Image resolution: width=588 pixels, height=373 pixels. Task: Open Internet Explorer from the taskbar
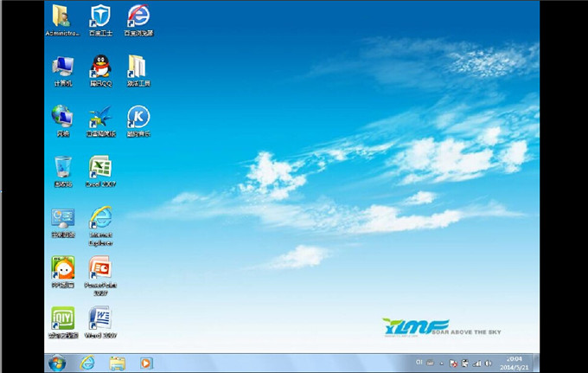coord(87,363)
